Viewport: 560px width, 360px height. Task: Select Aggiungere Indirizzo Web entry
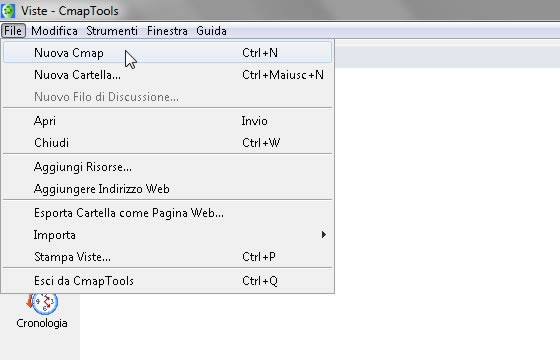tap(168, 189)
